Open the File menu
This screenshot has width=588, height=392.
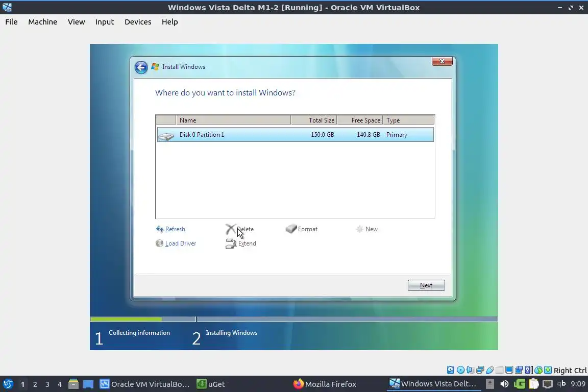tap(11, 22)
